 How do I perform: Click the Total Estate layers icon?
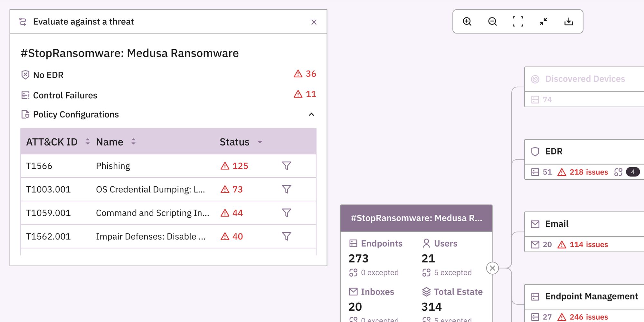426,292
